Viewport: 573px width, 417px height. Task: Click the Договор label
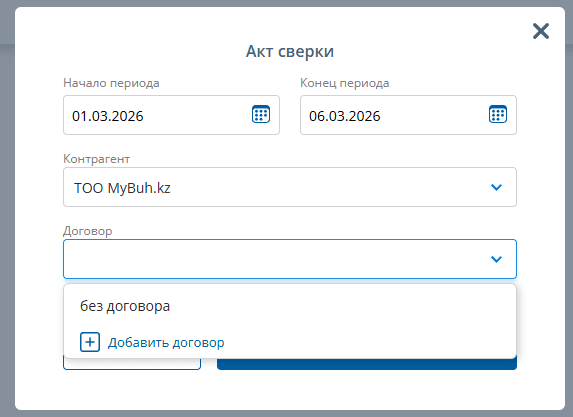[x=88, y=231]
